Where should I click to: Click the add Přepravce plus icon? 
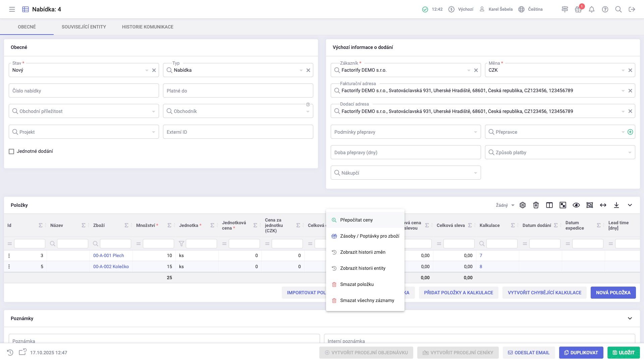point(630,132)
